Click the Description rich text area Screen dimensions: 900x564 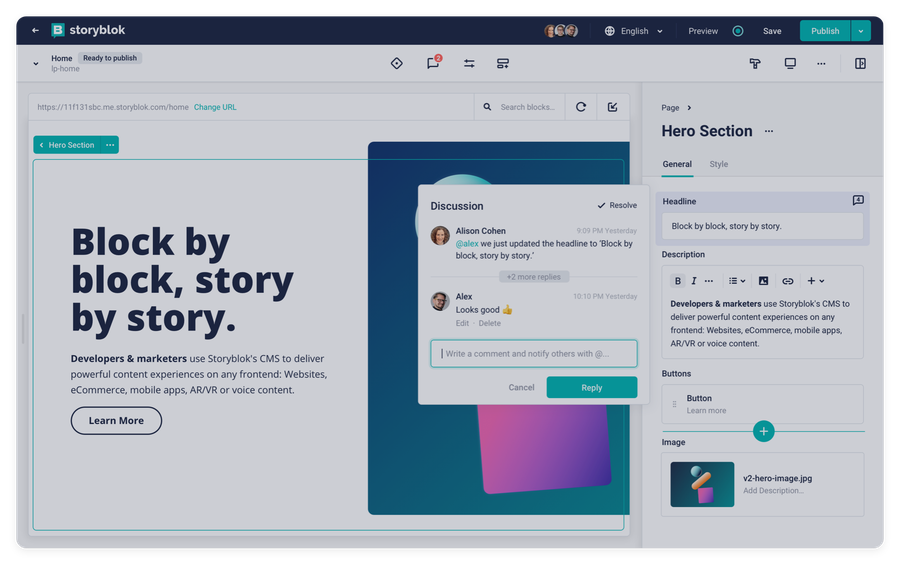click(x=762, y=324)
